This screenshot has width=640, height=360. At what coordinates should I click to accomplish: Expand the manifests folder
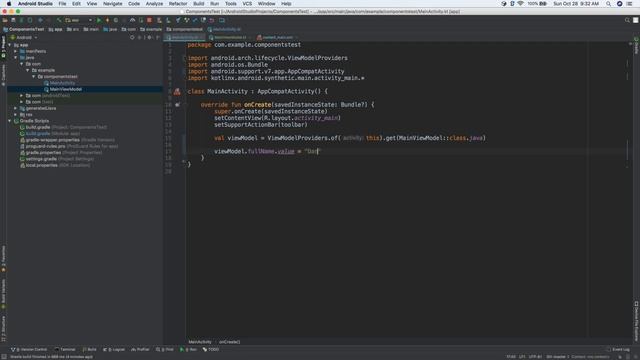pyautogui.click(x=16, y=51)
